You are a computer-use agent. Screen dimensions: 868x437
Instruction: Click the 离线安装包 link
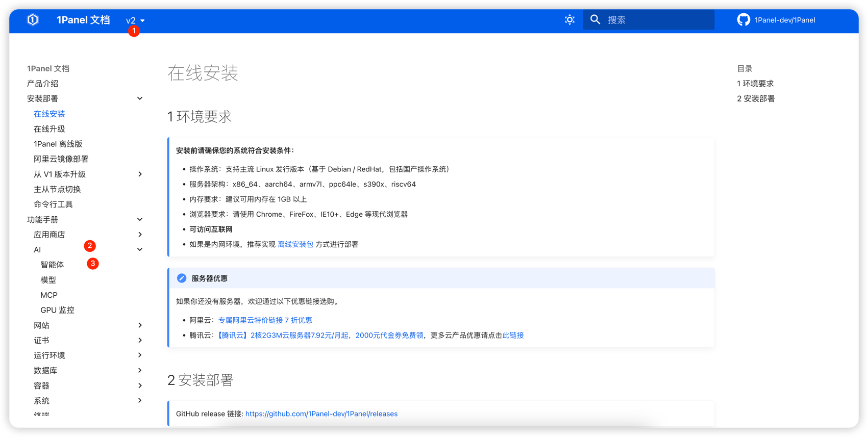[295, 244]
